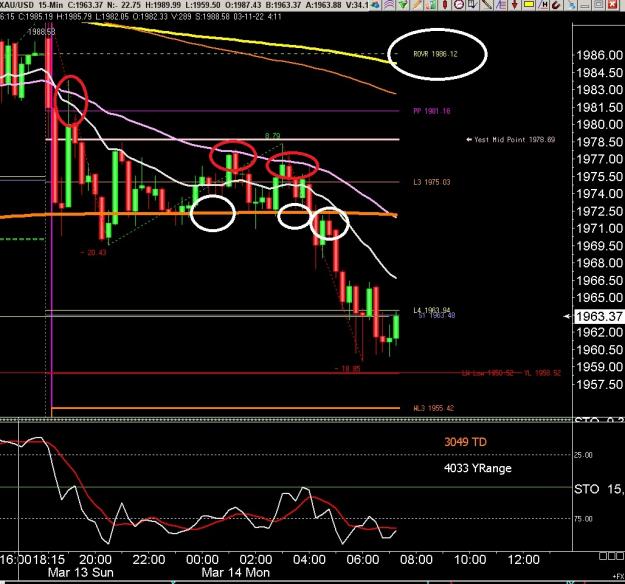Screen dimensions: 625x584
Task: Select the yellow rectangle shape tool
Action: pos(529,4)
